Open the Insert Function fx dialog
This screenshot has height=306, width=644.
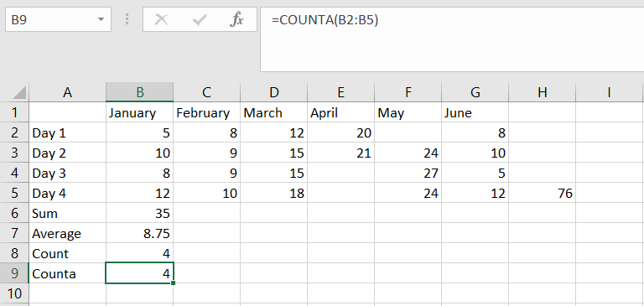(x=236, y=19)
